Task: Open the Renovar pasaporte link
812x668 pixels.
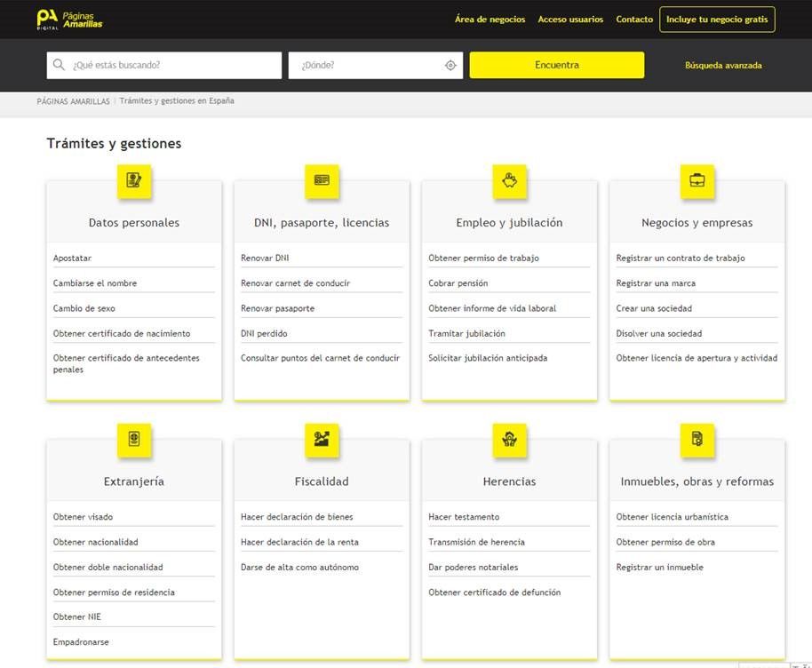Action: click(277, 308)
